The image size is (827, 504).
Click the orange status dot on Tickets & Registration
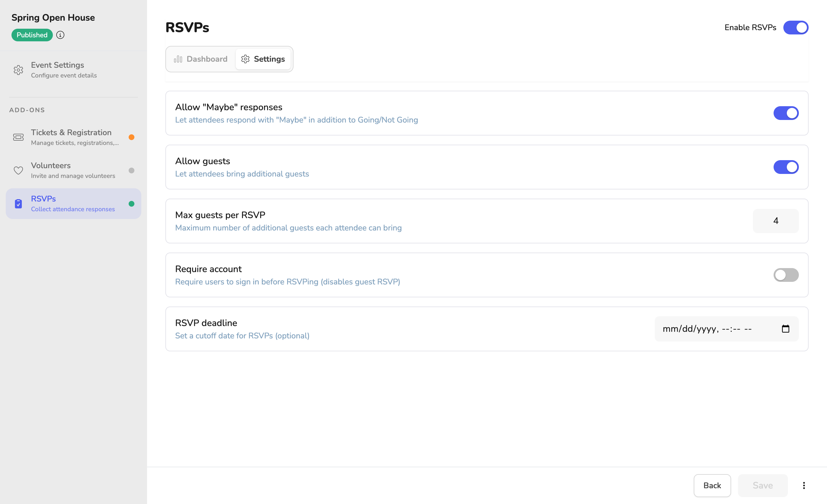click(x=132, y=137)
